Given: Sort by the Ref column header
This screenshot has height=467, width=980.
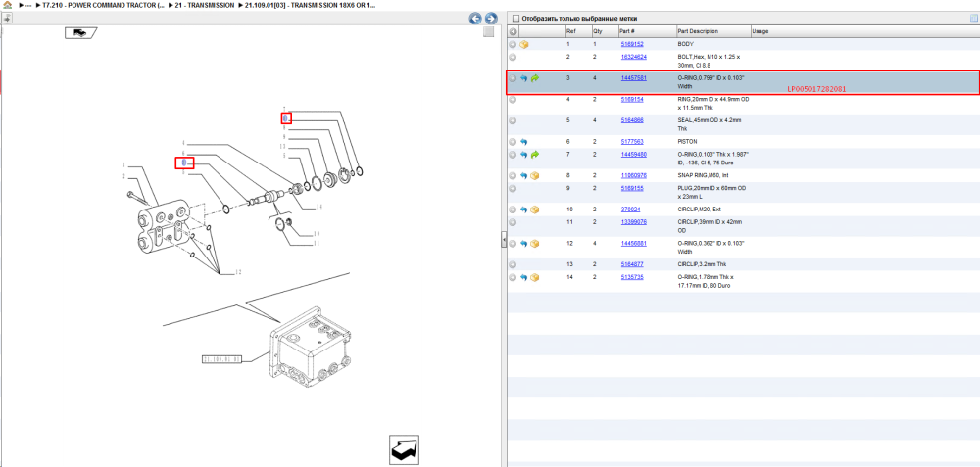Looking at the screenshot, I should click(571, 31).
